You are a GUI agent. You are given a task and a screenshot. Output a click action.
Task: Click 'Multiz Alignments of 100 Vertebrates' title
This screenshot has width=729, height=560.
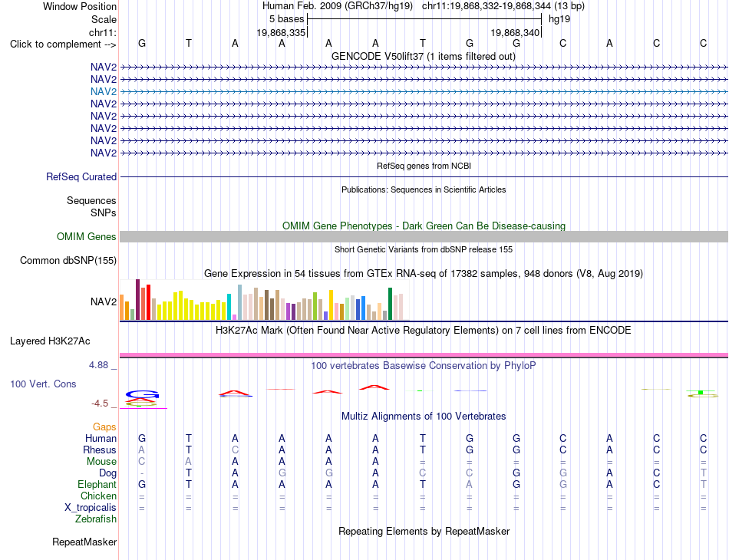point(424,416)
